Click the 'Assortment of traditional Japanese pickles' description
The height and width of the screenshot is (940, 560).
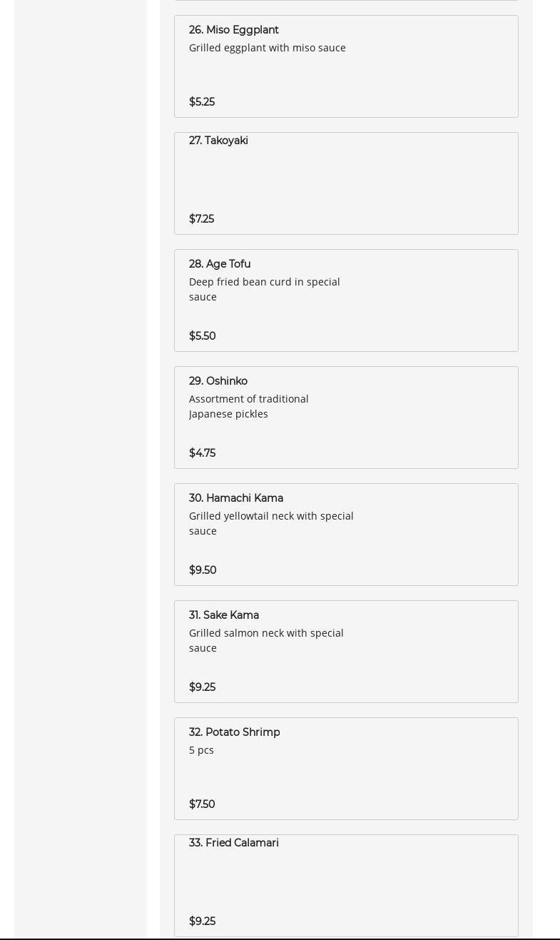coord(248,406)
